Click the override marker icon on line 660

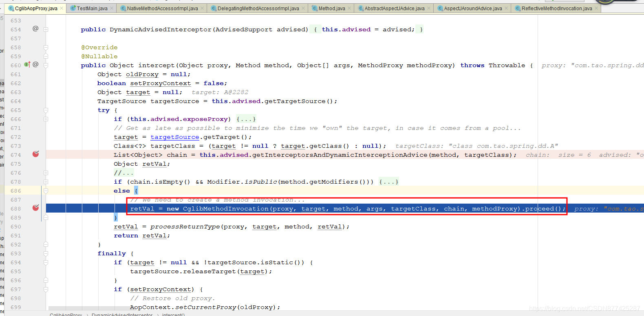click(27, 64)
